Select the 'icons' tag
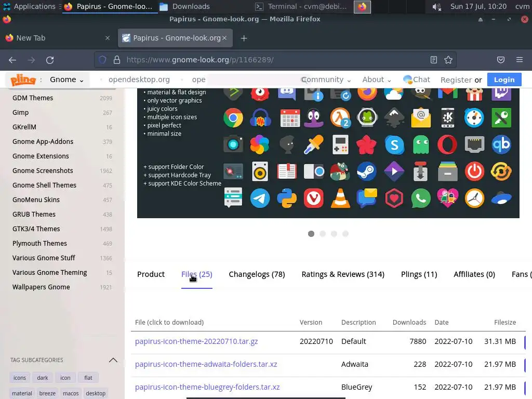532x399 pixels. [x=20, y=378]
